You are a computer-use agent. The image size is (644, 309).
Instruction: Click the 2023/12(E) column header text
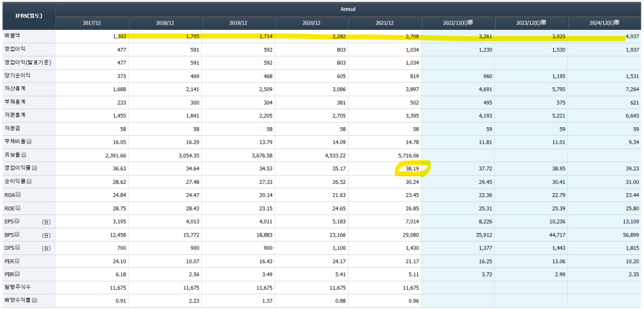point(528,23)
